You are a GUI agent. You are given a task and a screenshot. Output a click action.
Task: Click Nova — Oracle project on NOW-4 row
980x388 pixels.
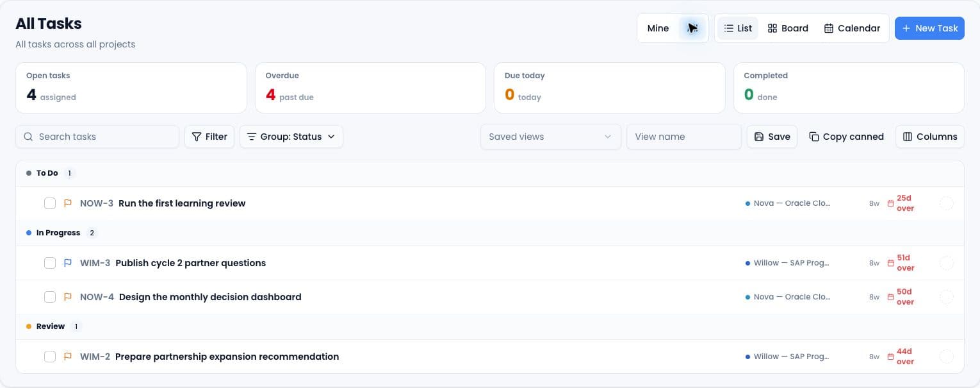(x=788, y=297)
